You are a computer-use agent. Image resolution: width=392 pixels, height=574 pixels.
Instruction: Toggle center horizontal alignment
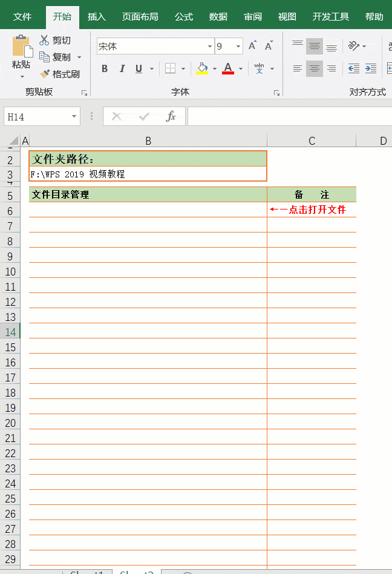pyautogui.click(x=314, y=68)
